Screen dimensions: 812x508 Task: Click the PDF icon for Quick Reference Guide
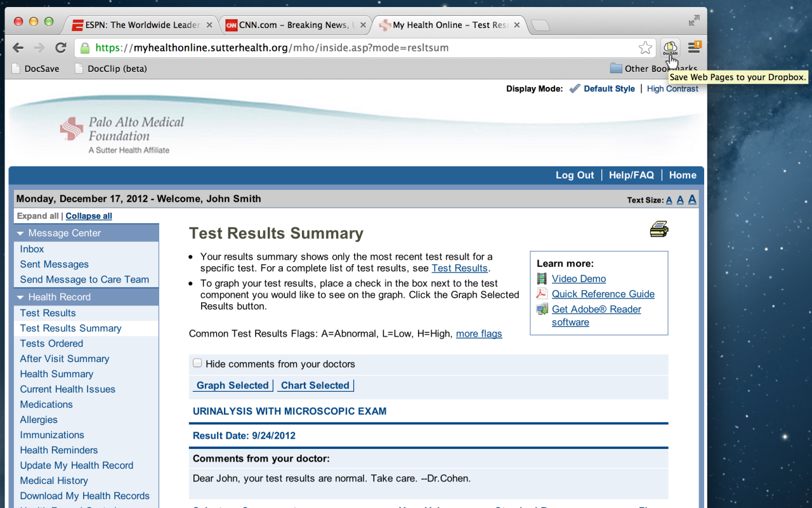[542, 294]
